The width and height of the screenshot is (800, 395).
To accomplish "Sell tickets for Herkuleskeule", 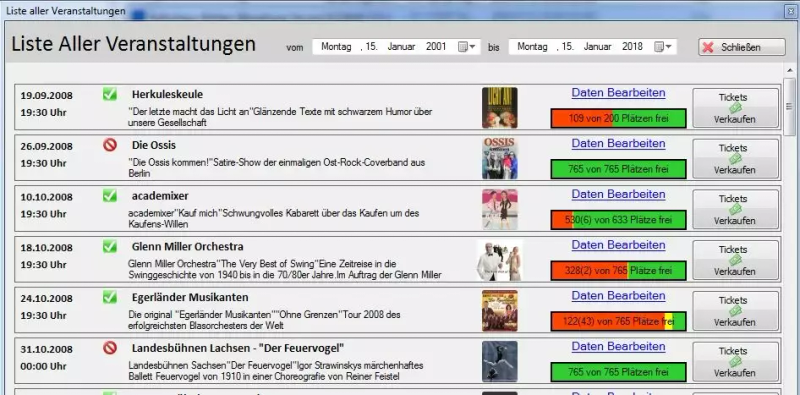I will (735, 108).
